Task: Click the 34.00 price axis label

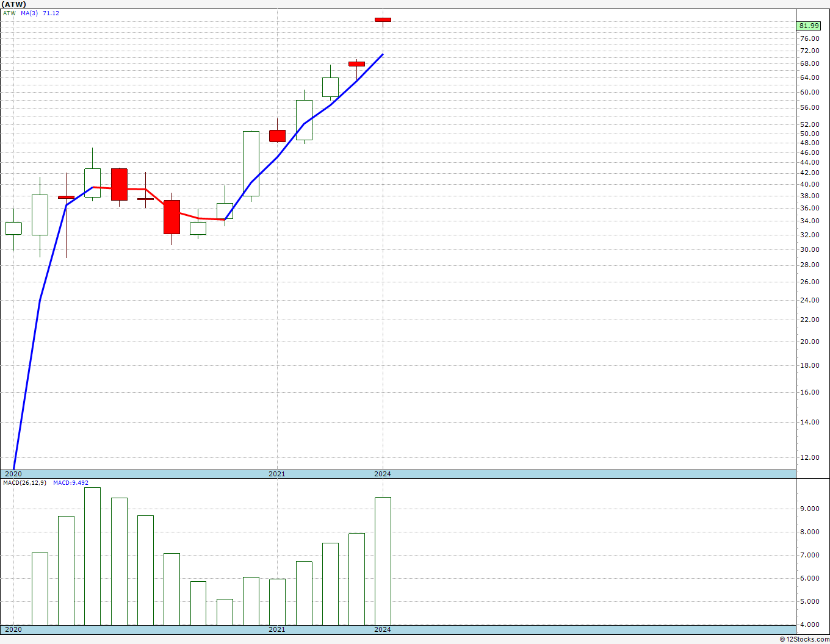Action: (810, 221)
